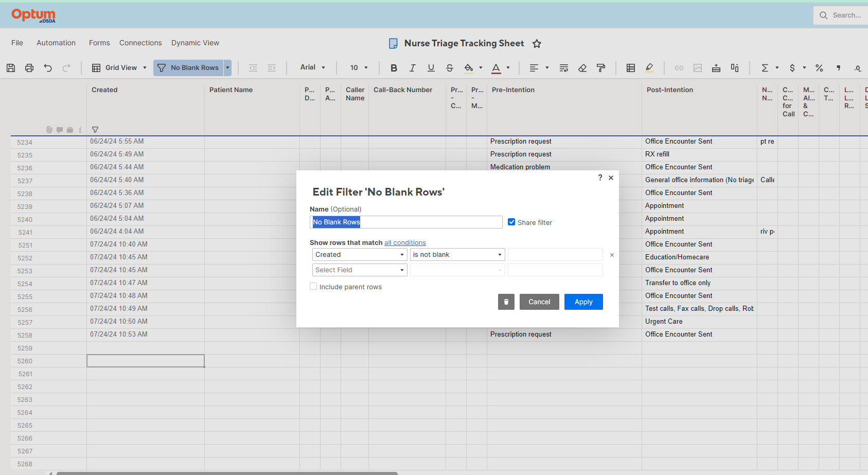
Task: Click the Cancel button
Action: click(539, 302)
